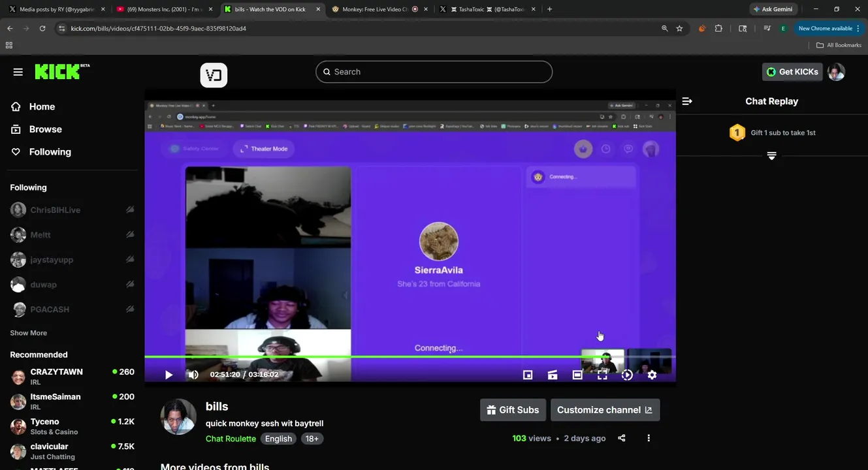Open the PGACASH followed channel

tap(50, 309)
